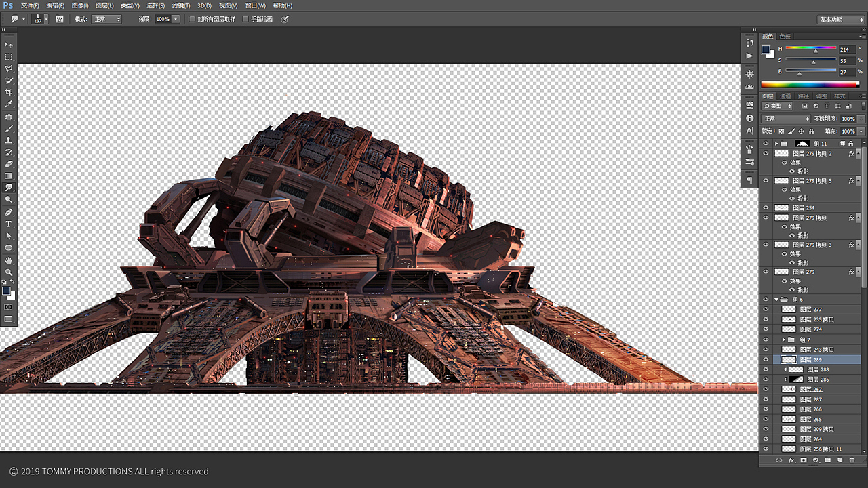This screenshot has width=868, height=488.
Task: Switch to the 通道 tab
Action: point(786,96)
